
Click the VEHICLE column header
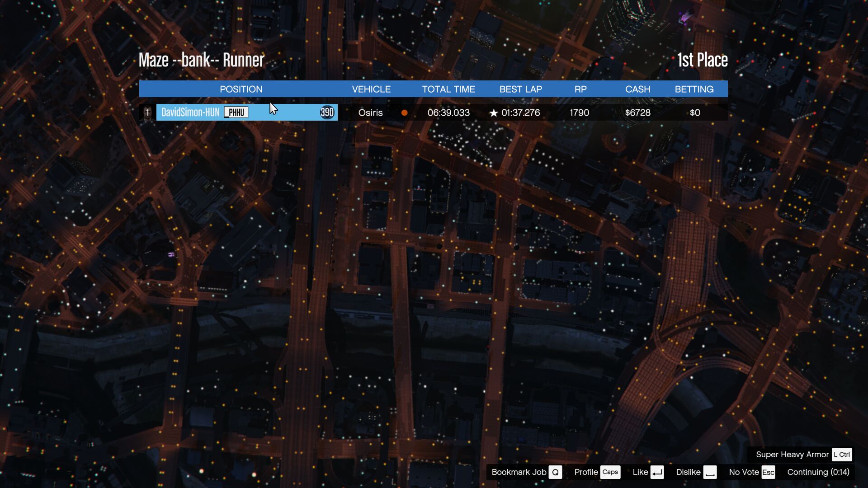pos(371,89)
